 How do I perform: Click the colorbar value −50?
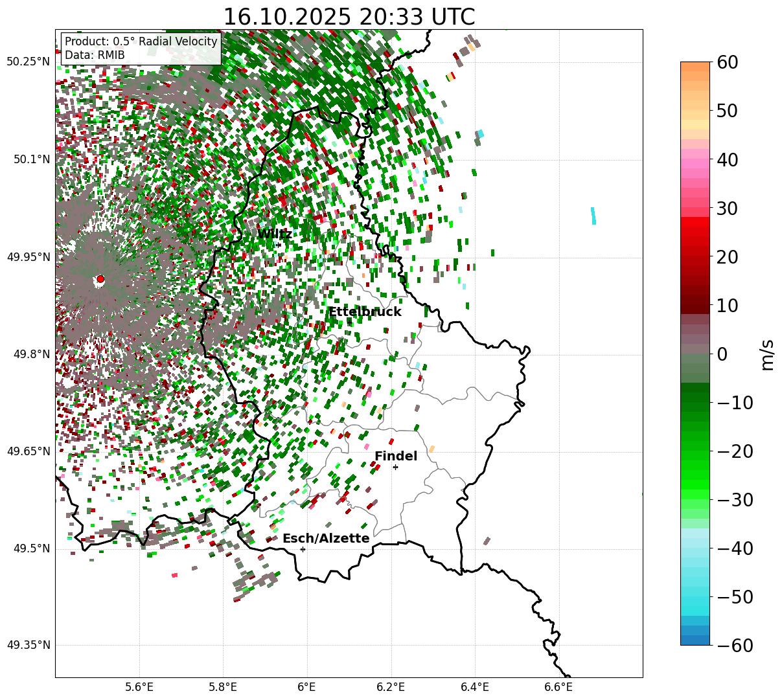(735, 597)
